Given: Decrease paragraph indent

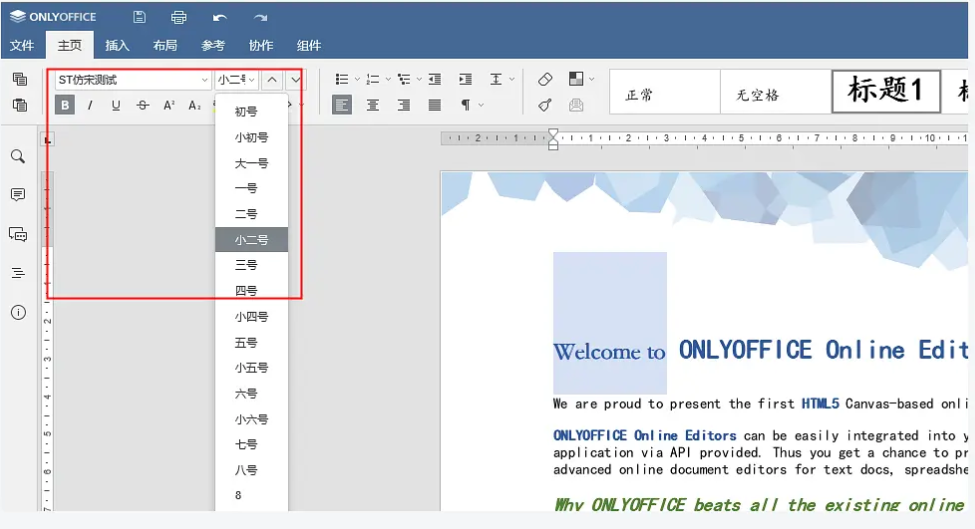Looking at the screenshot, I should pos(435,79).
